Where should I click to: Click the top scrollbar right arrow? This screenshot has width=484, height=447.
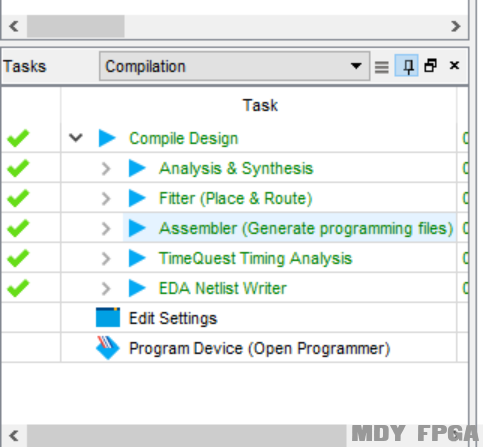[455, 26]
